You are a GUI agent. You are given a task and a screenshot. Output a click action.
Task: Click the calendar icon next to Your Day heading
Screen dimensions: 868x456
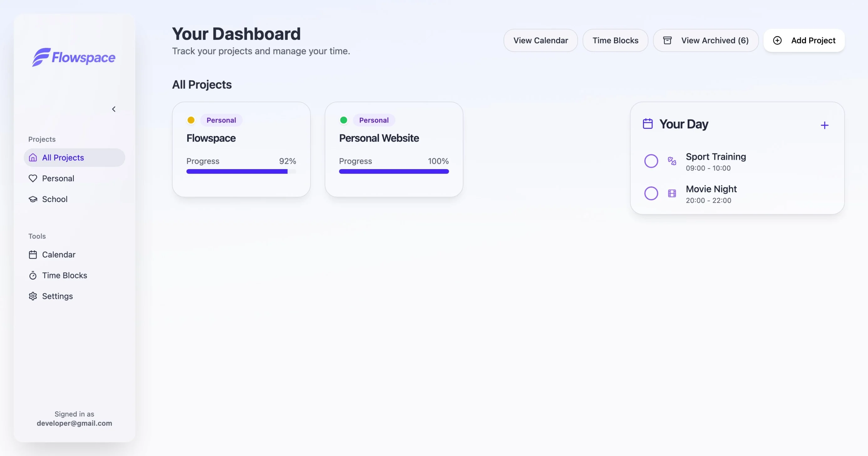(647, 123)
